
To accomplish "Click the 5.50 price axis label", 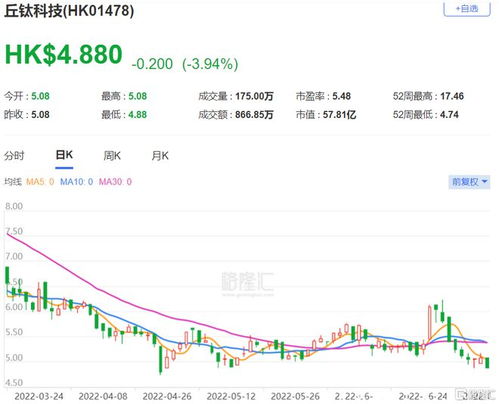I will (x=14, y=332).
